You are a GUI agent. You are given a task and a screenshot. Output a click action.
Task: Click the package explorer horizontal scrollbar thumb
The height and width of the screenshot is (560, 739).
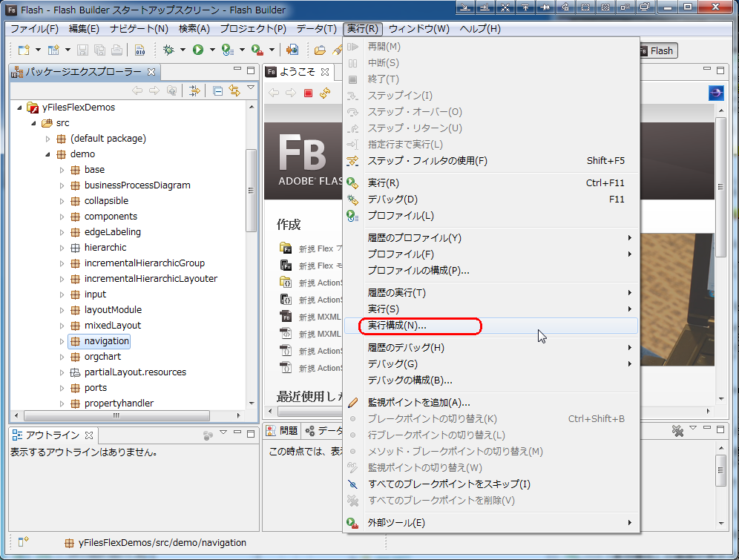point(116,416)
